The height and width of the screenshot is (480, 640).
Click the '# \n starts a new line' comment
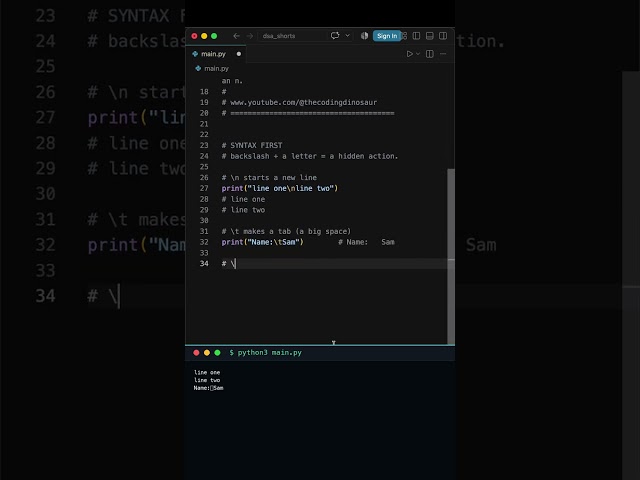tap(269, 178)
